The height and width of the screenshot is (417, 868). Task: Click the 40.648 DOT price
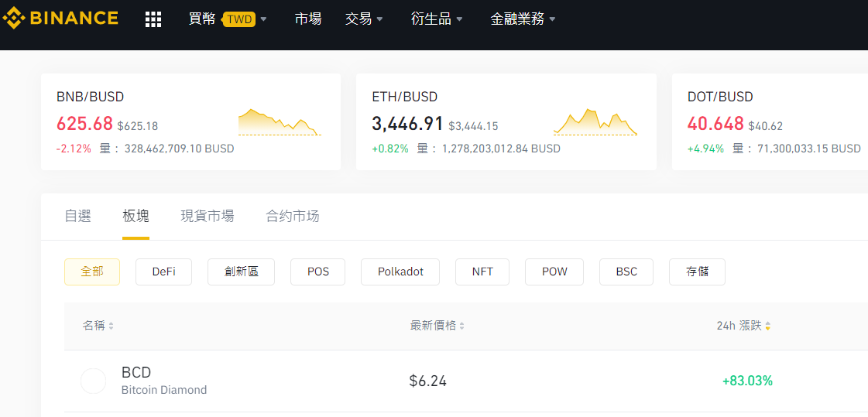pos(715,124)
